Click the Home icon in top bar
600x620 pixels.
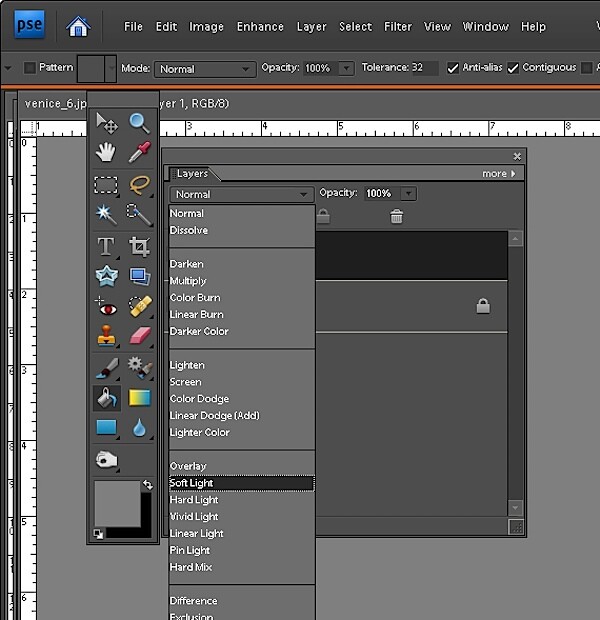78,26
